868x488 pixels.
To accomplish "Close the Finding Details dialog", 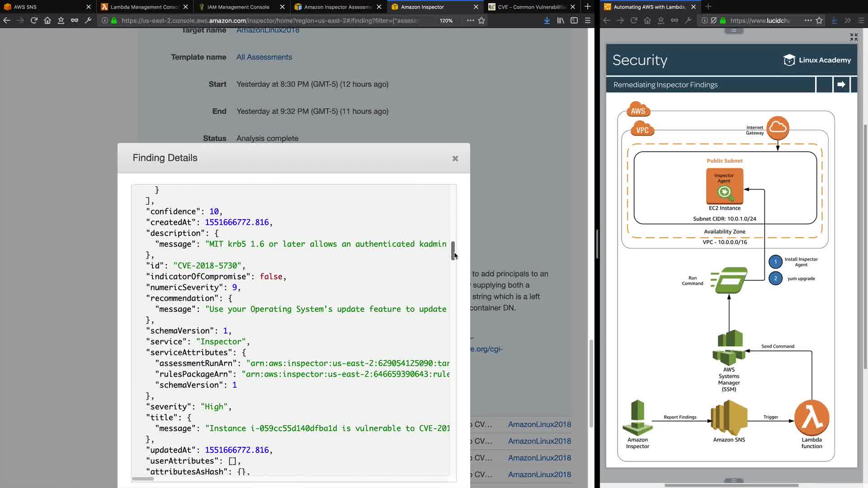I will [455, 159].
